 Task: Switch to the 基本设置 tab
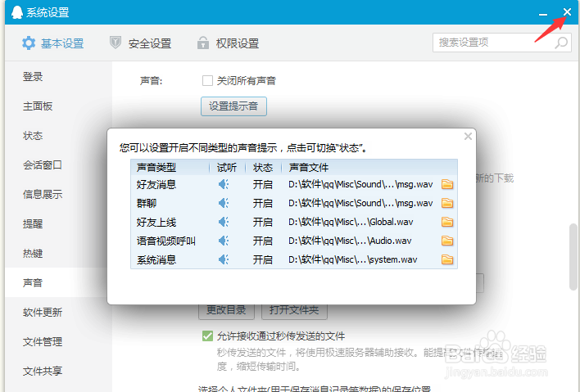click(53, 43)
